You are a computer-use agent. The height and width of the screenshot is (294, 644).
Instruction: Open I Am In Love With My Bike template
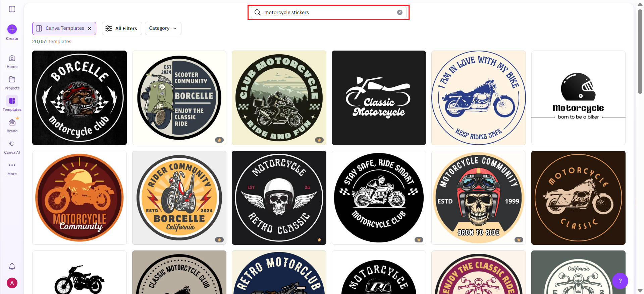click(x=479, y=98)
